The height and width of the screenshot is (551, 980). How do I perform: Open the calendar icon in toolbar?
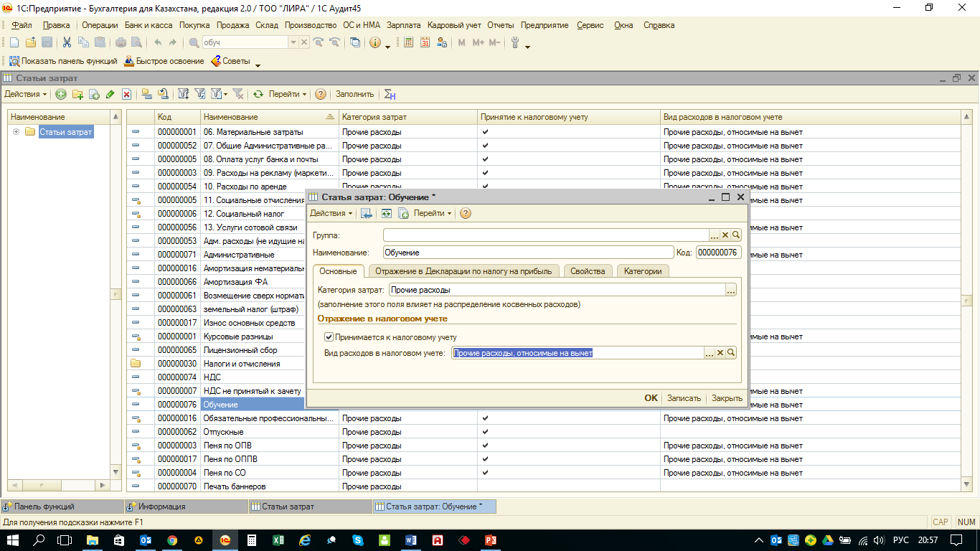point(425,42)
